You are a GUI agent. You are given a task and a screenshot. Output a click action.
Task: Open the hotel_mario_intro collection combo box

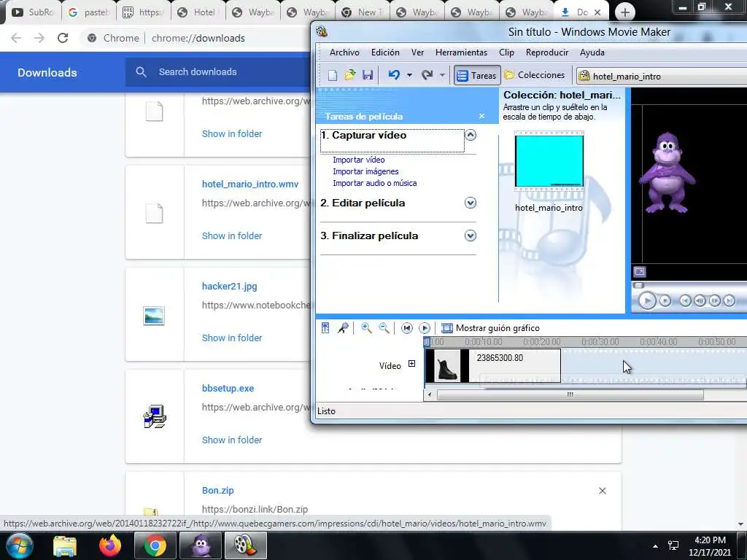[662, 76]
